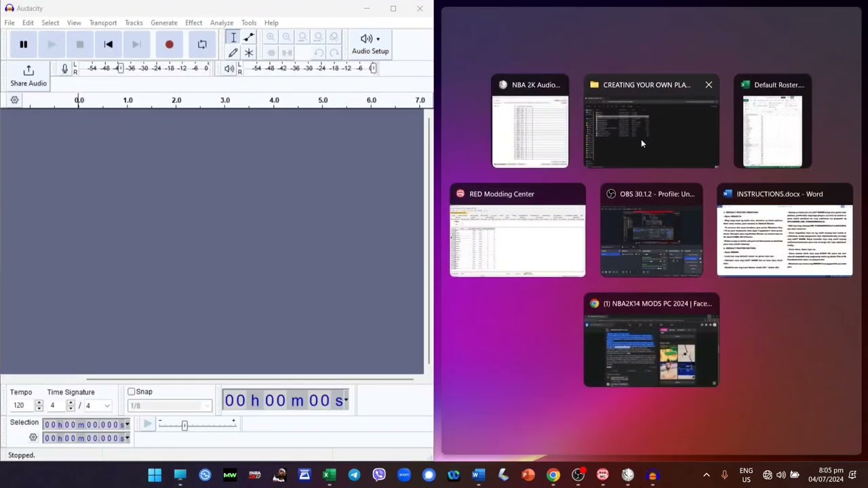Open Zoom from the taskbar
The width and height of the screenshot is (868, 488).
tap(404, 475)
